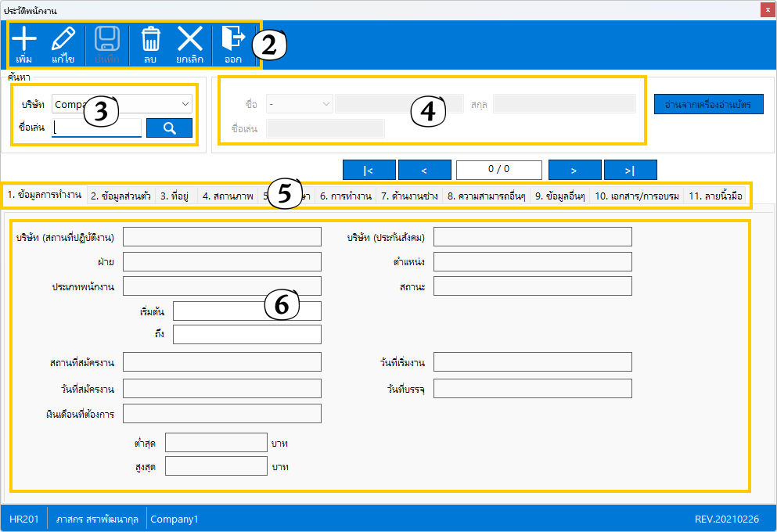Go to 10. เอกสาร/การอบรม tab

coord(637,196)
